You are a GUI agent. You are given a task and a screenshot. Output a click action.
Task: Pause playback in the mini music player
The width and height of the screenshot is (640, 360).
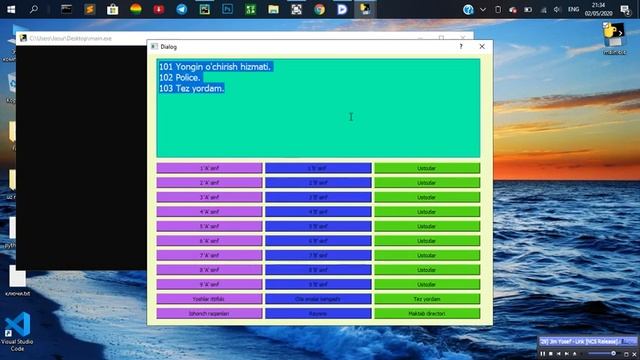click(542, 353)
